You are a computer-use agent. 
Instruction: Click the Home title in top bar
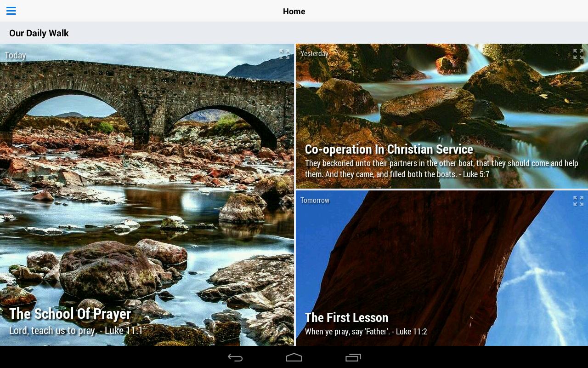(x=294, y=11)
